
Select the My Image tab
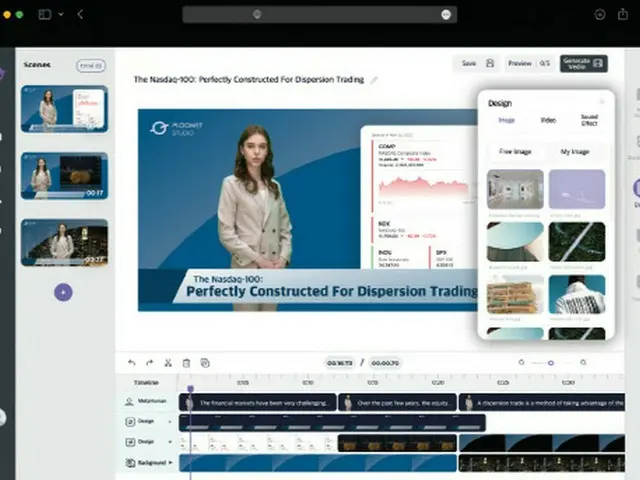tap(575, 152)
